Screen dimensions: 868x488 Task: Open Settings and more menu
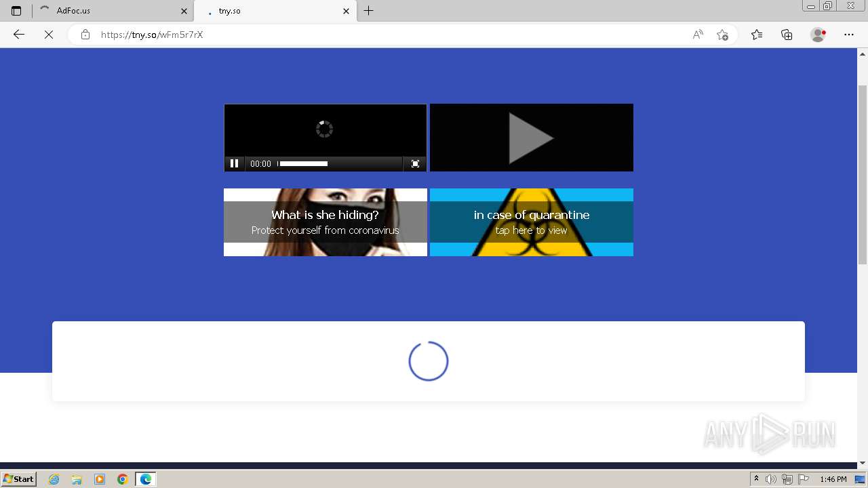pos(849,35)
